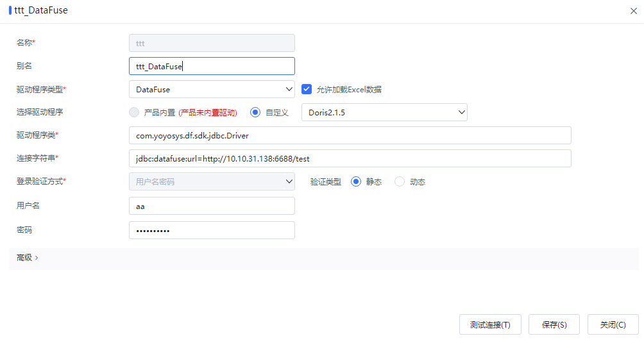Click the ttt_DataFuse dialog title
This screenshot has width=644, height=343.
coord(40,10)
